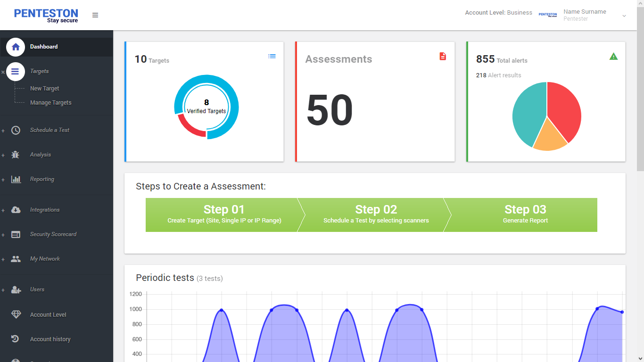Image resolution: width=644 pixels, height=362 pixels.
Task: Click the My Network people icon
Action: coord(16,259)
